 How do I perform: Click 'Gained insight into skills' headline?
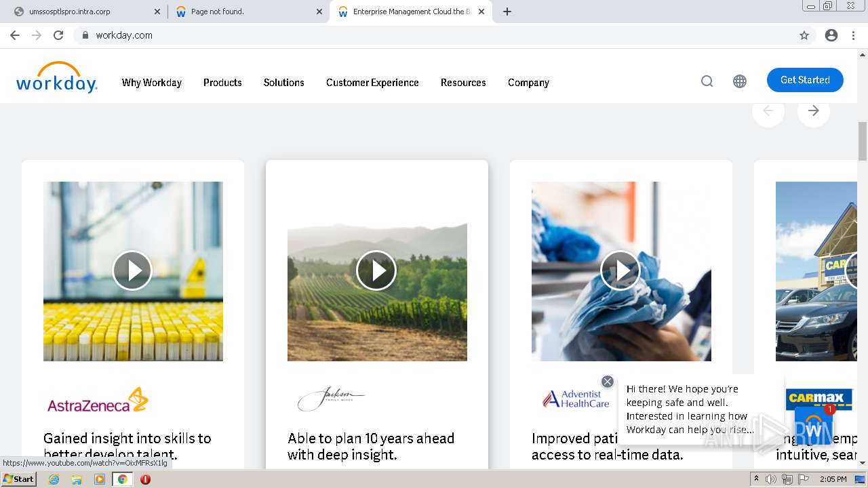click(x=127, y=446)
